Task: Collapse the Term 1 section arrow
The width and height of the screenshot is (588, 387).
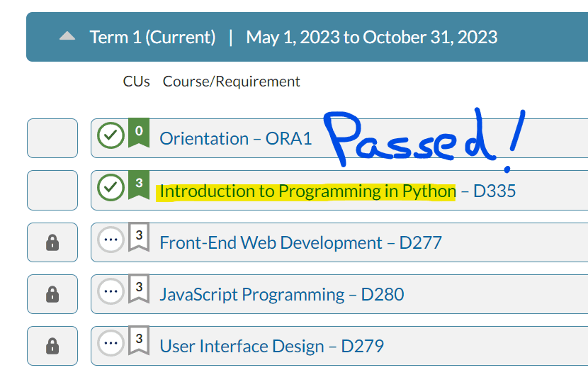Action: [67, 36]
